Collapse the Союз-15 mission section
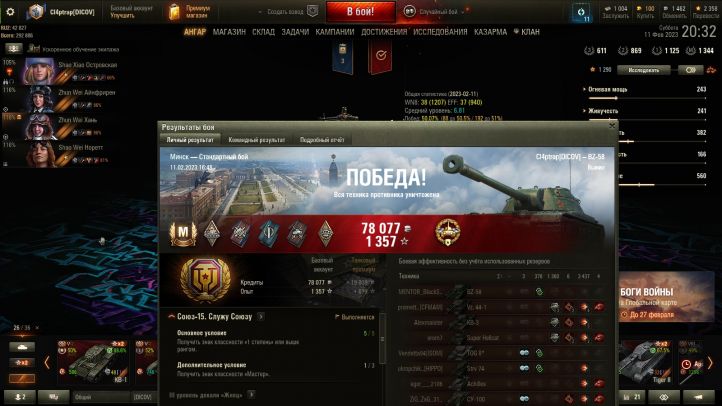 171,317
